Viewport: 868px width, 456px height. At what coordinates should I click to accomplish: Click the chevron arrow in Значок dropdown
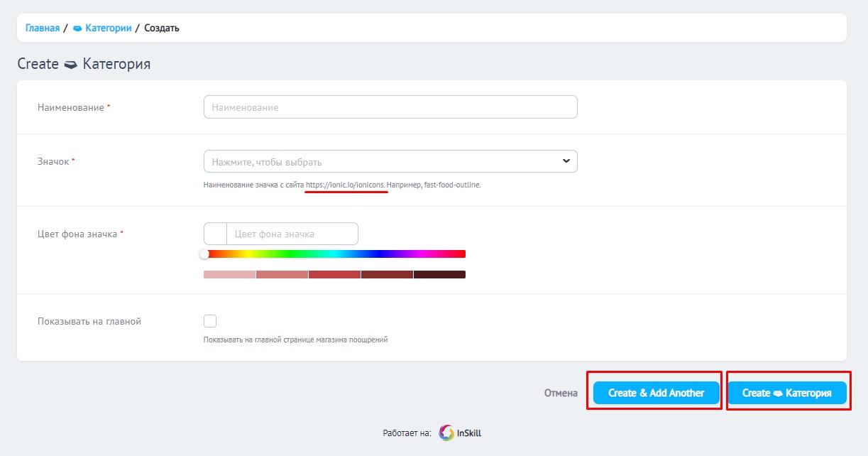click(566, 161)
